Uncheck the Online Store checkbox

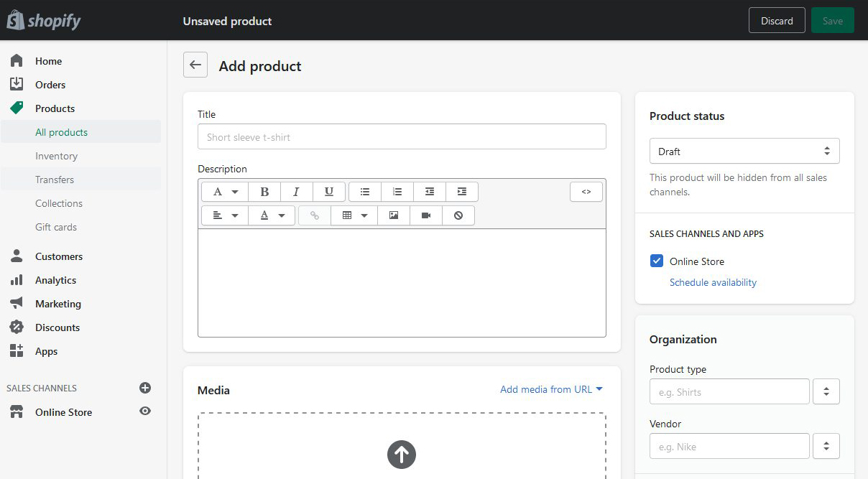[x=657, y=261]
